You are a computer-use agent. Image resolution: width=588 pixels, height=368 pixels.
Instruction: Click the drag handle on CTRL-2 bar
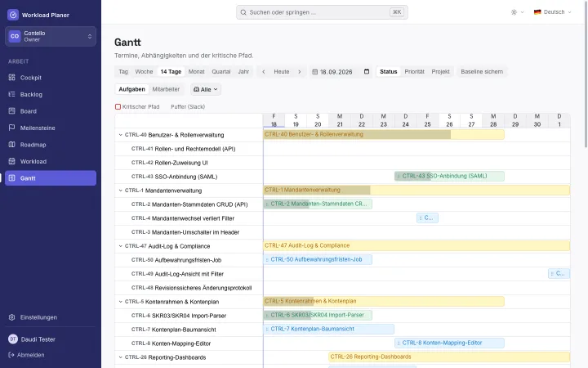click(267, 204)
